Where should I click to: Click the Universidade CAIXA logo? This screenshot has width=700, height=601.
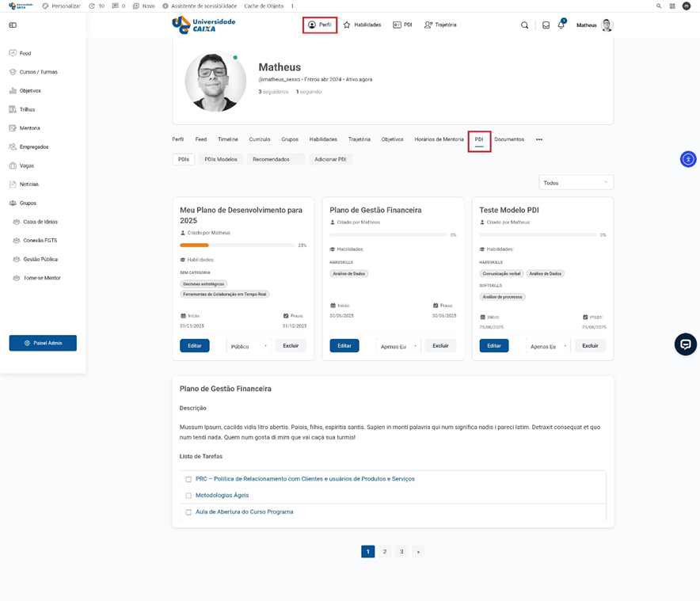[x=204, y=25]
